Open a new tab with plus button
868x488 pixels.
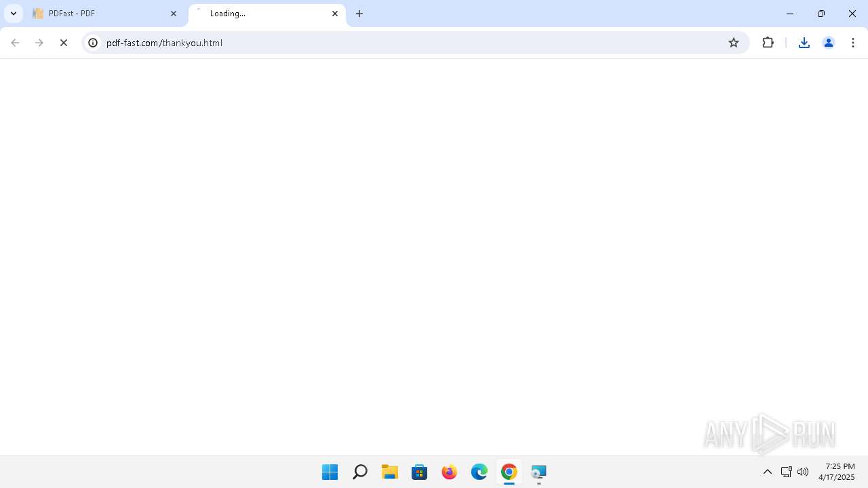[x=359, y=14]
